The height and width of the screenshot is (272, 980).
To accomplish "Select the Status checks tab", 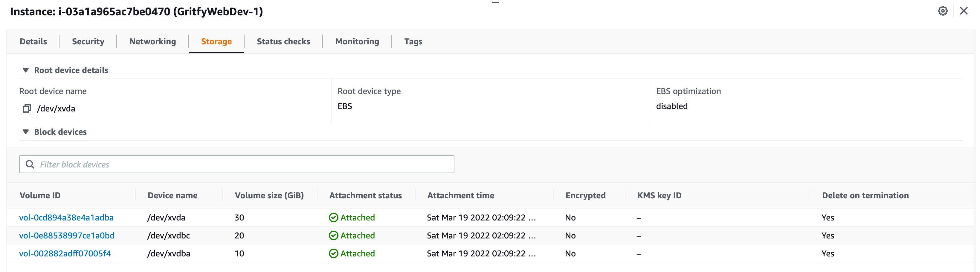I will coord(283,42).
